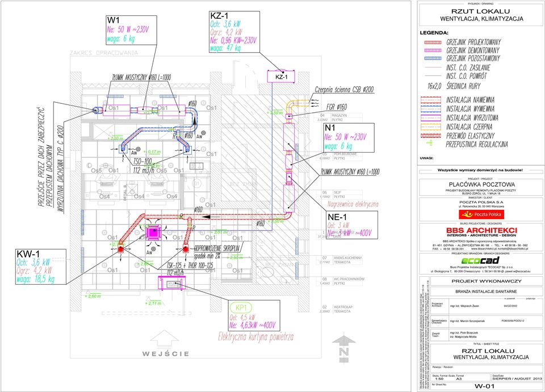Screen dimensions: 545x392
Task: Click 'WYRZUTNIA DACHOWA TYP C ø200' vertical text
Action: pos(60,169)
